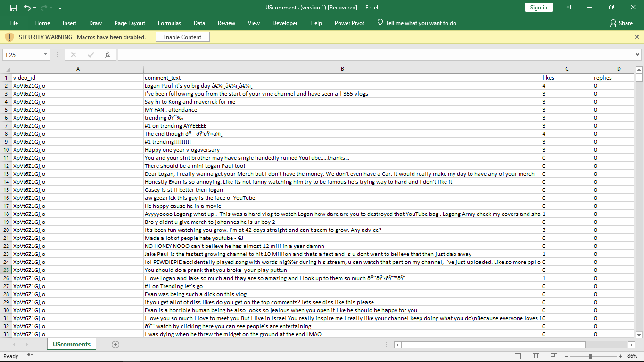Open the Draw ribbon tab
The width and height of the screenshot is (644, 362).
(95, 23)
